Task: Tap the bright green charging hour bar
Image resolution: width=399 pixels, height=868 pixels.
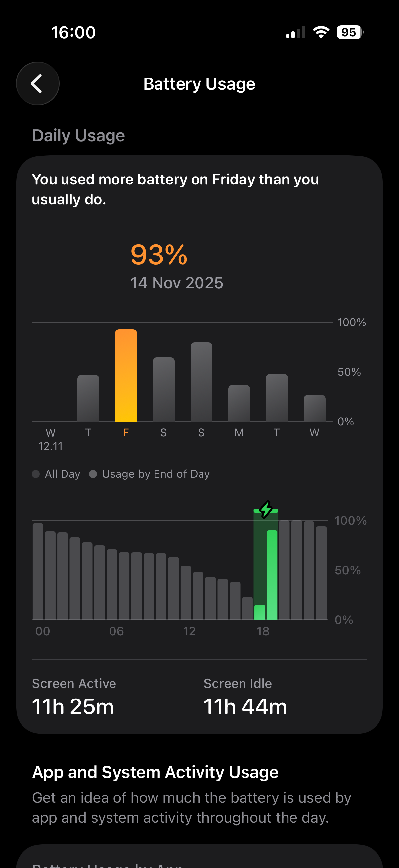Action: (272, 575)
